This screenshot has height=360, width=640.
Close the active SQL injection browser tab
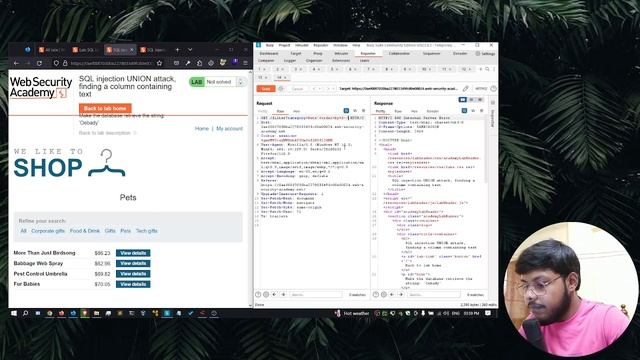pyautogui.click(x=131, y=50)
